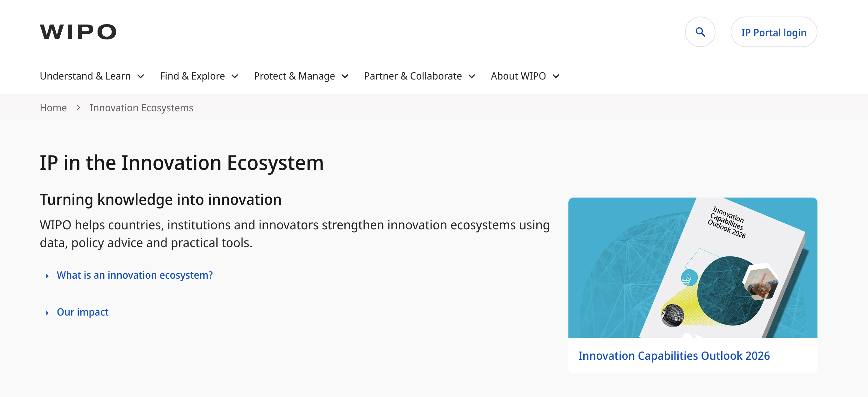Expand the Partner & Collaborate chevron
The height and width of the screenshot is (397, 868).
472,77
